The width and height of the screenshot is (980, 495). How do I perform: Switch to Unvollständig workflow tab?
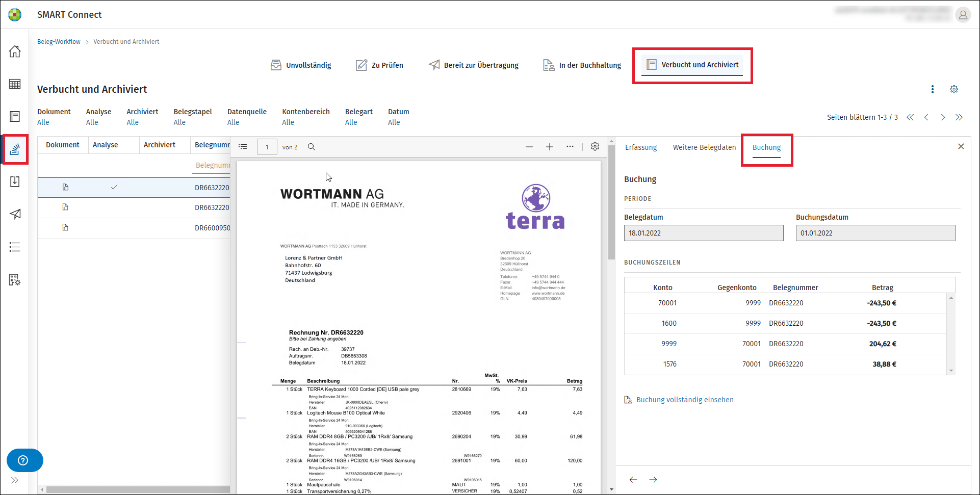[x=301, y=65]
